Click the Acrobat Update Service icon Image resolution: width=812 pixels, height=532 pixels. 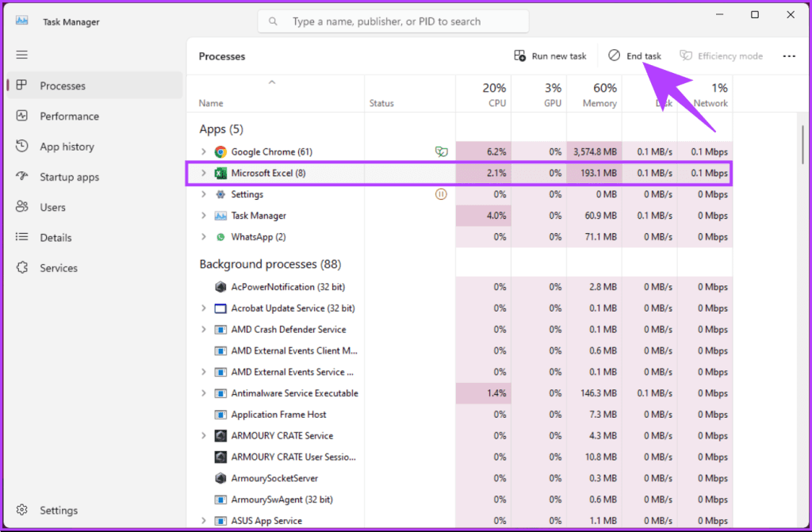[220, 308]
